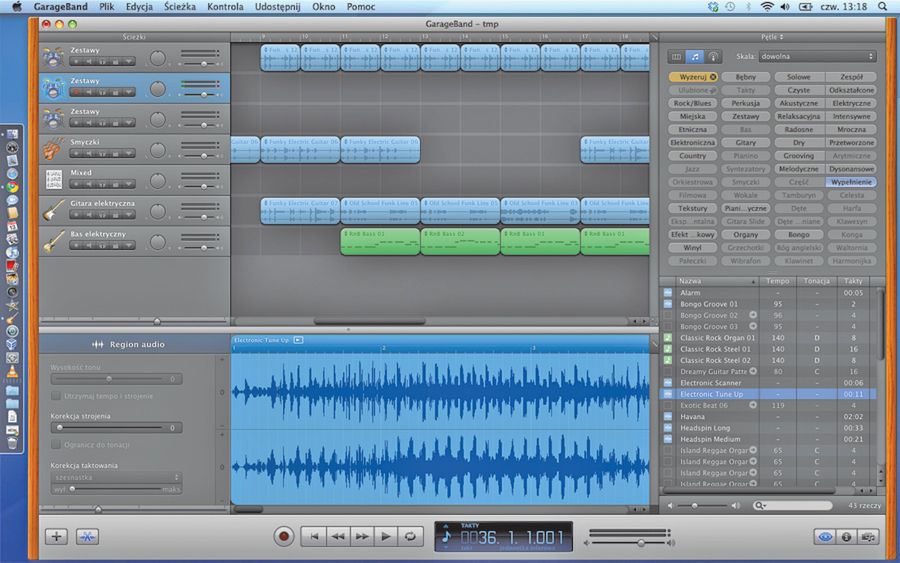The height and width of the screenshot is (563, 900).
Task: Toggle the cycle loop button
Action: [x=408, y=536]
